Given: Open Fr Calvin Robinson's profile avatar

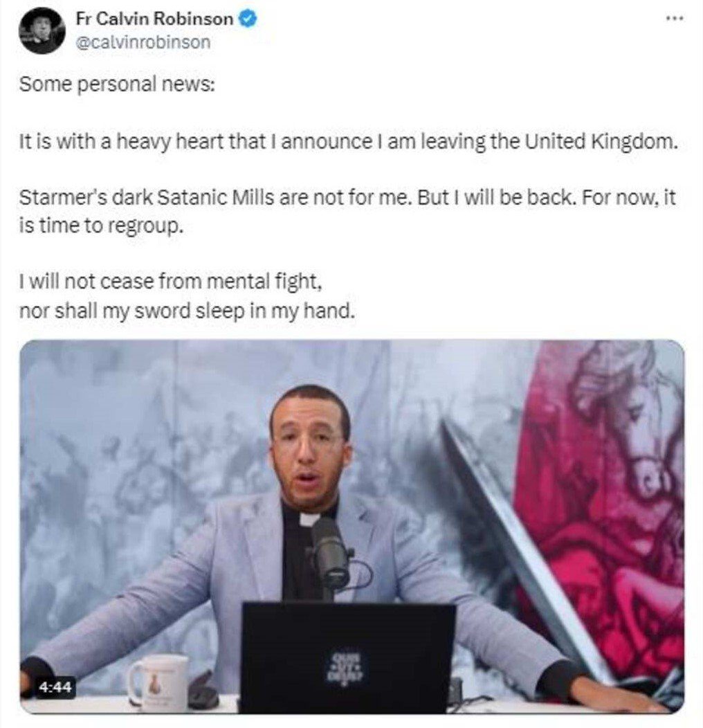Looking at the screenshot, I should point(42,30).
